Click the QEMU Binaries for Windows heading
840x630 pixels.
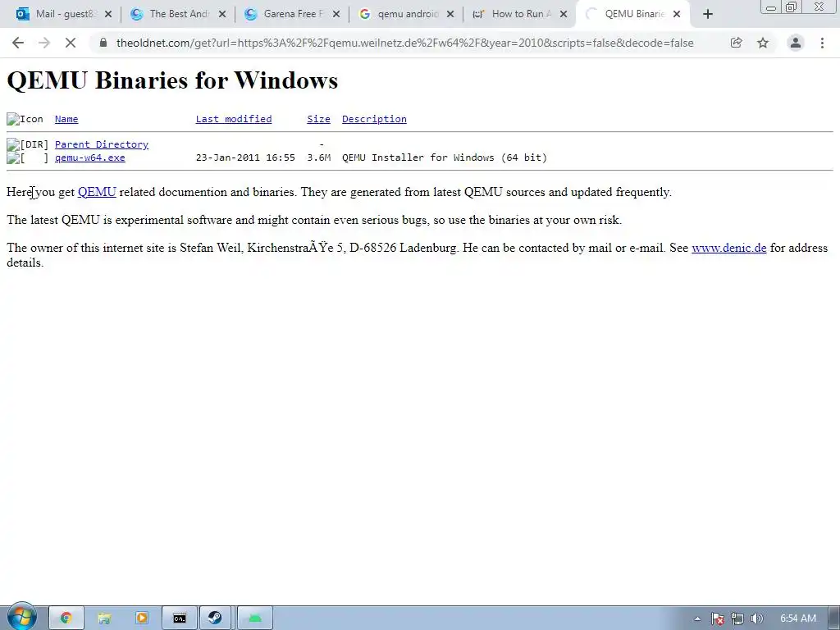[x=172, y=81]
